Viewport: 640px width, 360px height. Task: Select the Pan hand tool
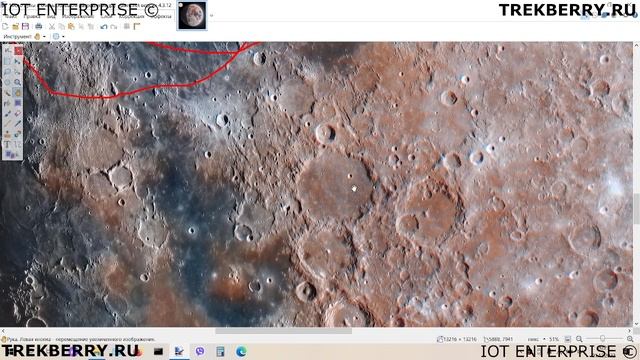tap(18, 93)
